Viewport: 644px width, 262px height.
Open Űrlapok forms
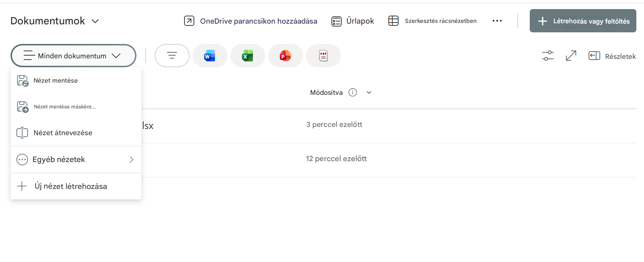point(353,21)
